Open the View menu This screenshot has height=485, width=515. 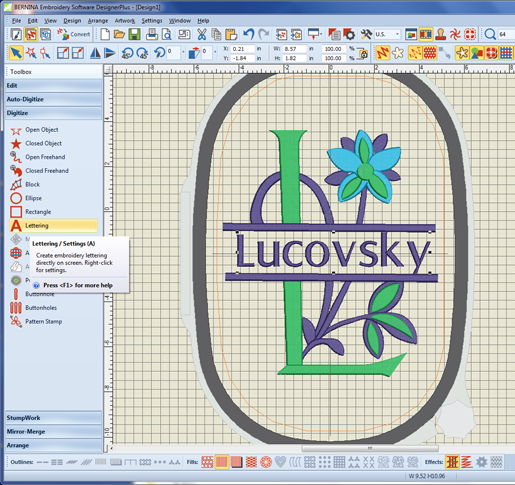point(50,21)
